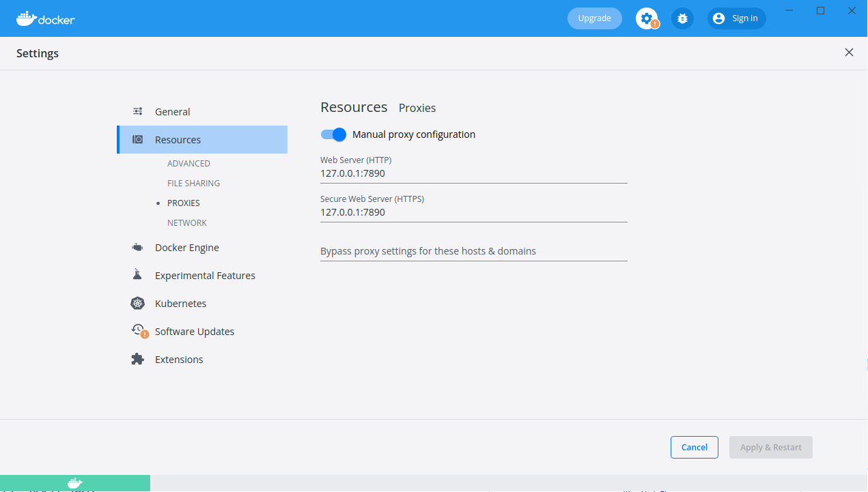Open the Software Updates section
Screen dimensions: 868x492
click(202, 332)
